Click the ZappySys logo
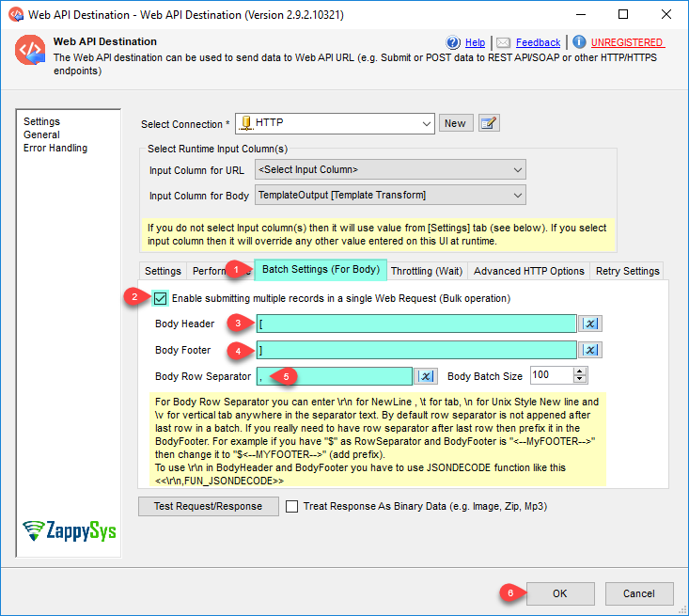This screenshot has width=689, height=616. click(70, 530)
